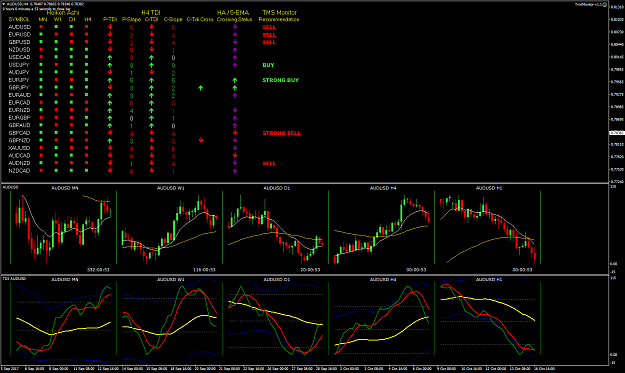The image size is (625, 373).
Task: Click the green D1 Heiken Ashi square for USDCAD
Action: coord(71,57)
